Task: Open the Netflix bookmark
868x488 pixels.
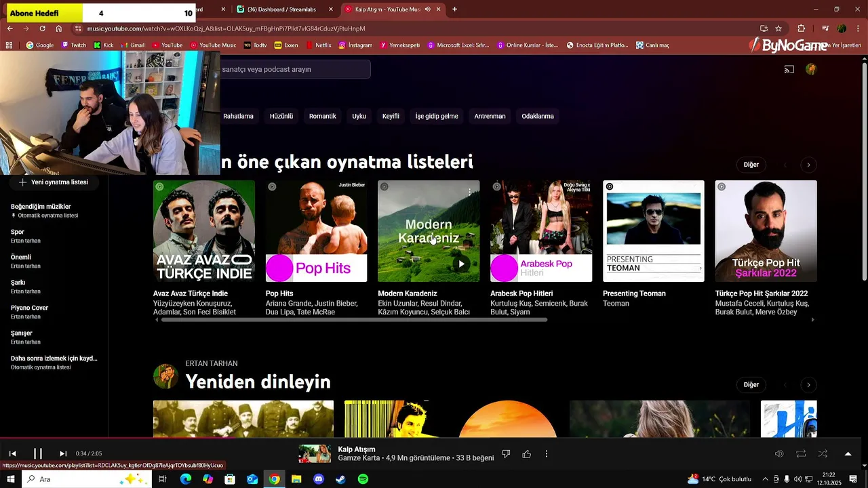Action: pyautogui.click(x=318, y=45)
